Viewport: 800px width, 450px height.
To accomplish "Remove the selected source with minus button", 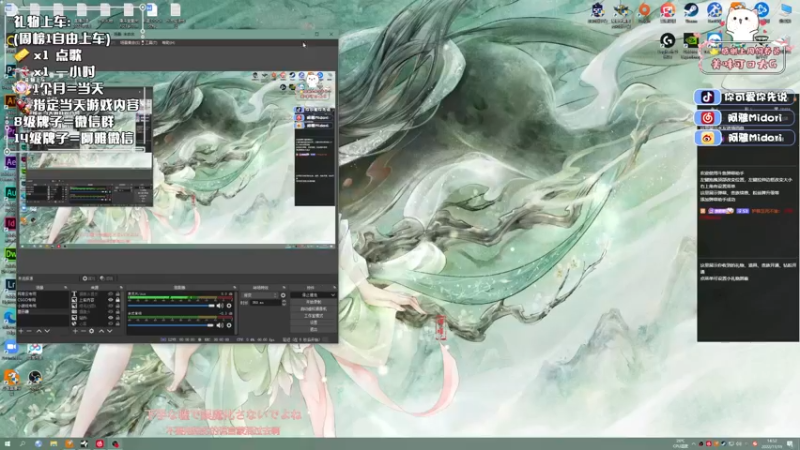I will (x=84, y=331).
